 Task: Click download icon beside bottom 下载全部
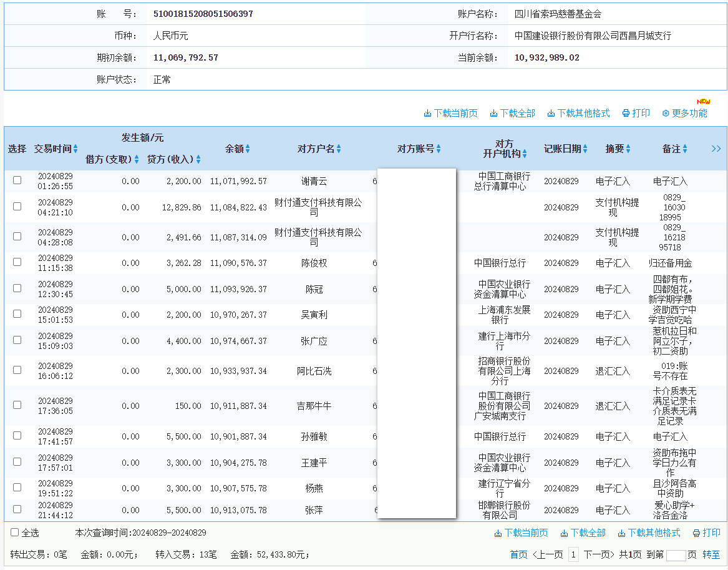coord(564,533)
